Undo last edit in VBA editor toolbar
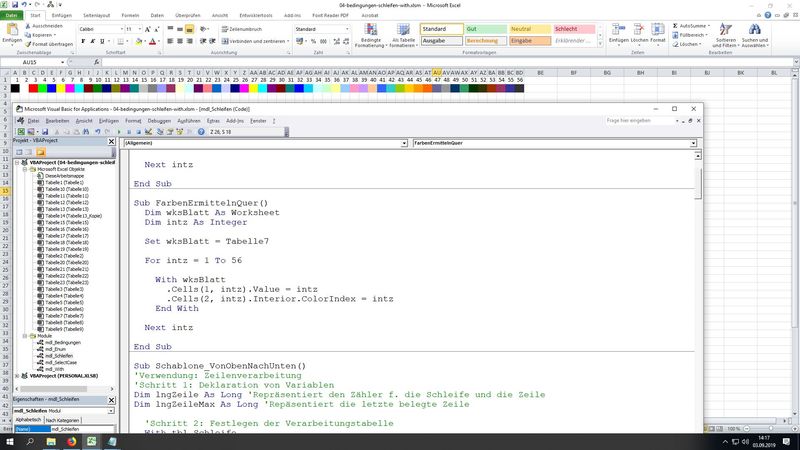The height and width of the screenshot is (450, 800). (97, 132)
